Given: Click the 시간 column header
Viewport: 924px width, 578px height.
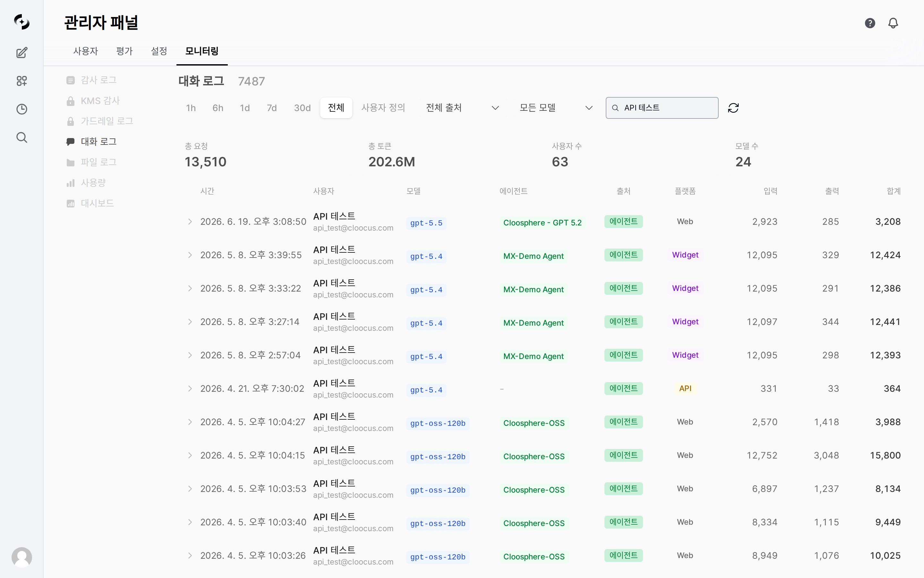Looking at the screenshot, I should point(207,191).
